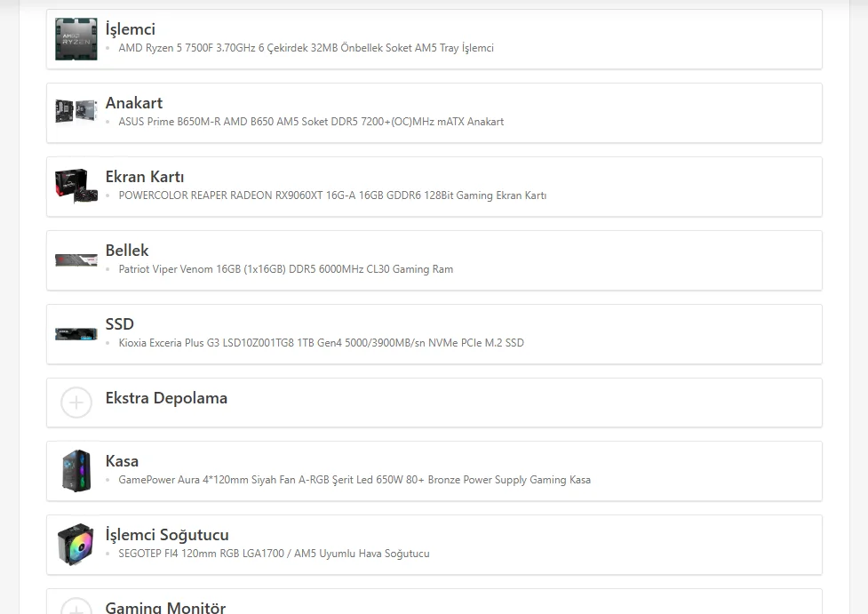This screenshot has height=614, width=868.
Task: Click the AMD Ryzen processor thumbnail
Action: [76, 39]
